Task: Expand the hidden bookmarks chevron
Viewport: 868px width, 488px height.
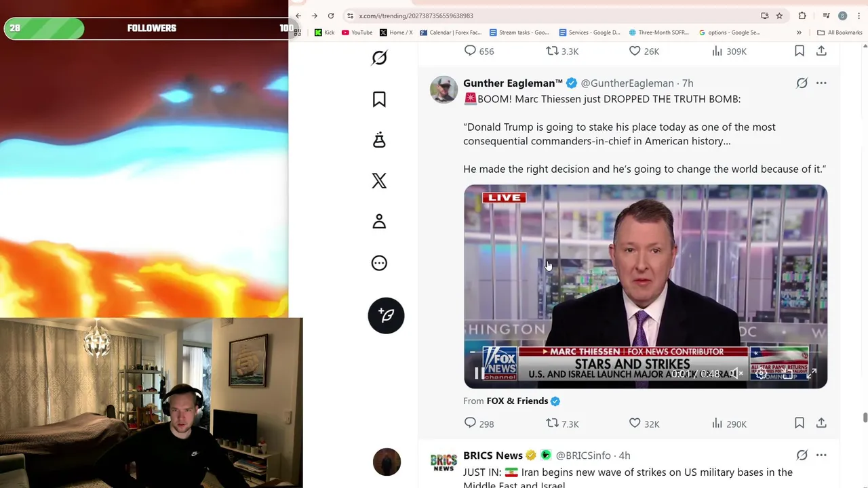Action: pos(799,33)
